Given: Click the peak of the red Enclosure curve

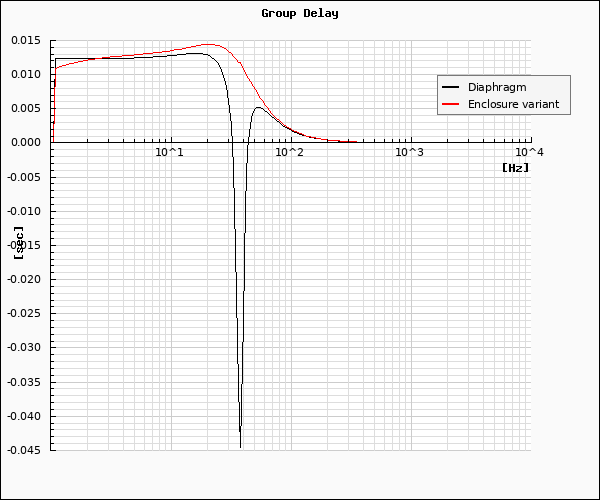Looking at the screenshot, I should click(x=211, y=44).
